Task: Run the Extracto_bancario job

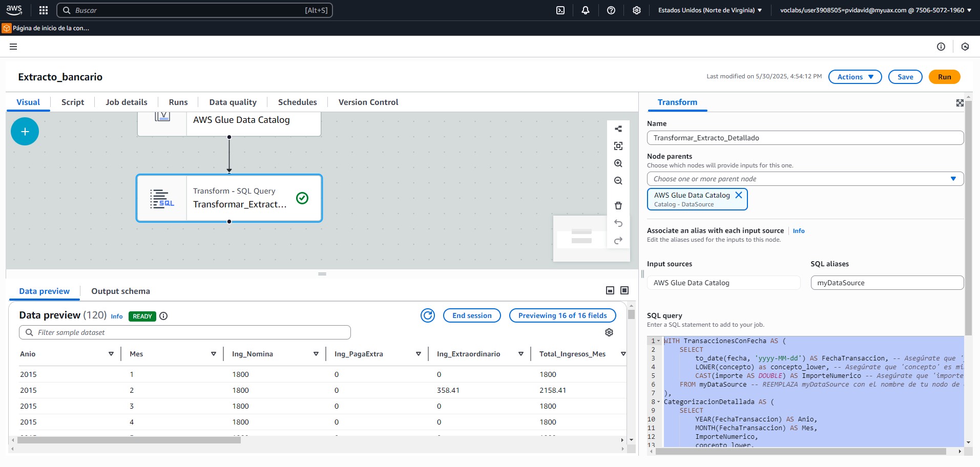Action: [945, 77]
